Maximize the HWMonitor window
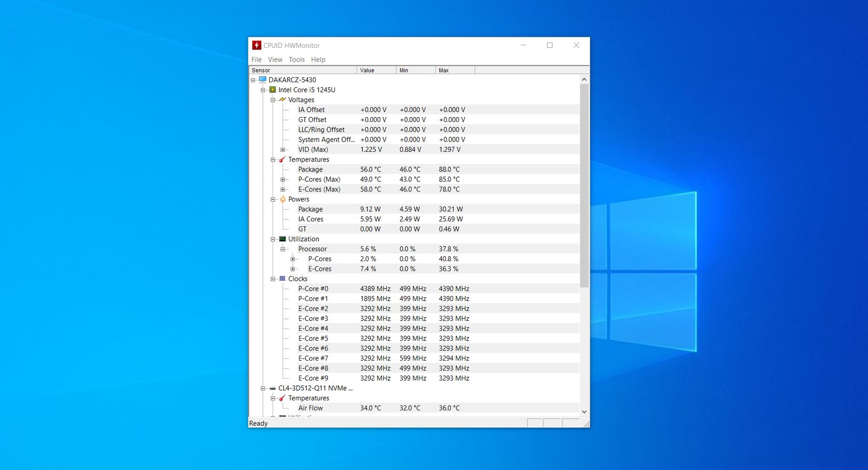Image resolution: width=868 pixels, height=470 pixels. click(x=550, y=45)
